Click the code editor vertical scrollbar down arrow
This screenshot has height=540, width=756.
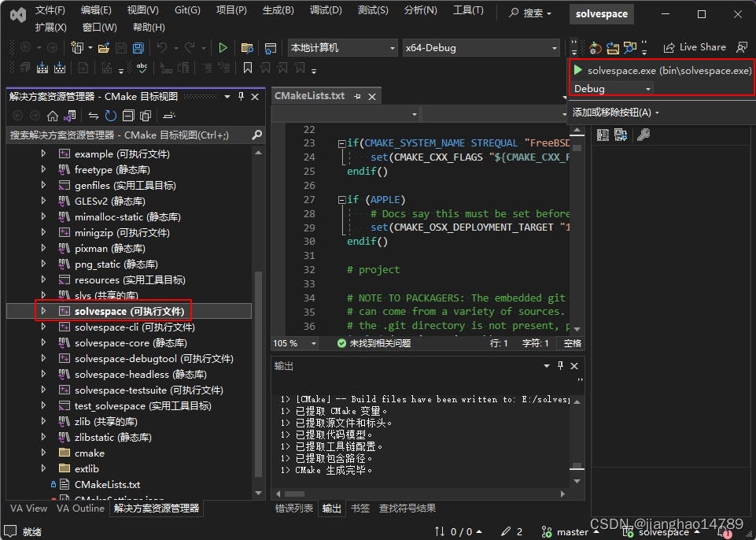tap(577, 328)
